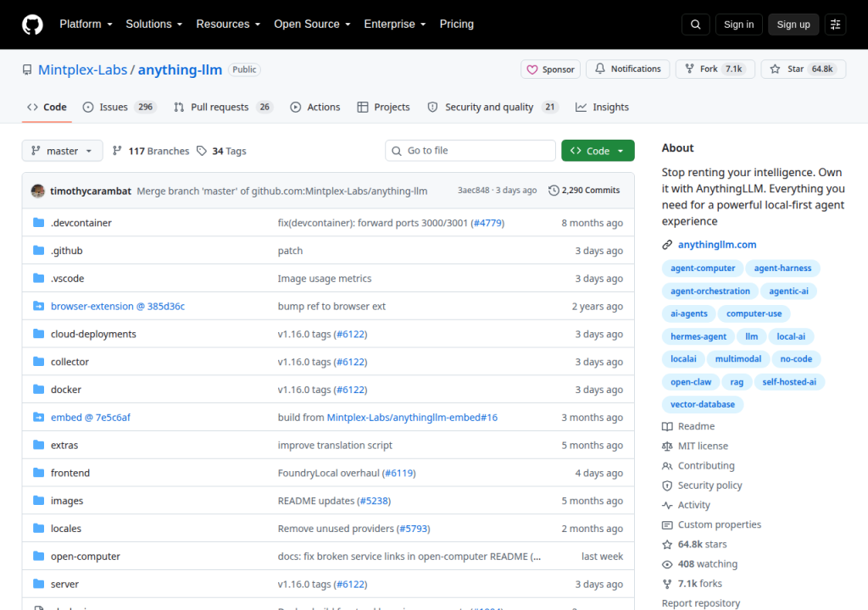
Task: Expand the Platform menu
Action: [x=86, y=24]
